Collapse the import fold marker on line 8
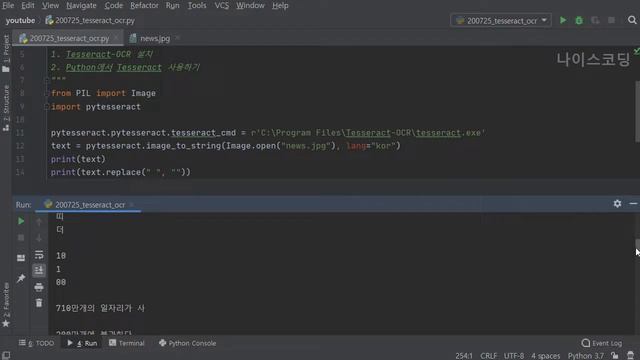The height and width of the screenshot is (360, 640). tap(46, 93)
